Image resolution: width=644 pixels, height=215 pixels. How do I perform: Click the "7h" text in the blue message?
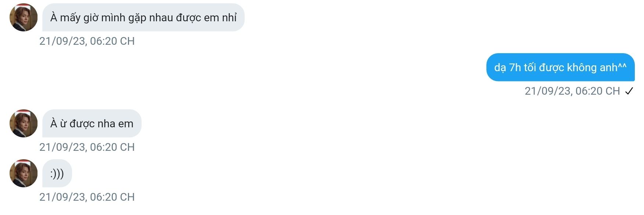515,68
